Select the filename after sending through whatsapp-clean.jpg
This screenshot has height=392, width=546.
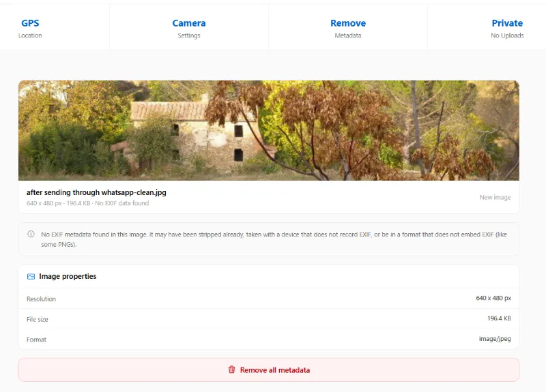[x=96, y=192]
